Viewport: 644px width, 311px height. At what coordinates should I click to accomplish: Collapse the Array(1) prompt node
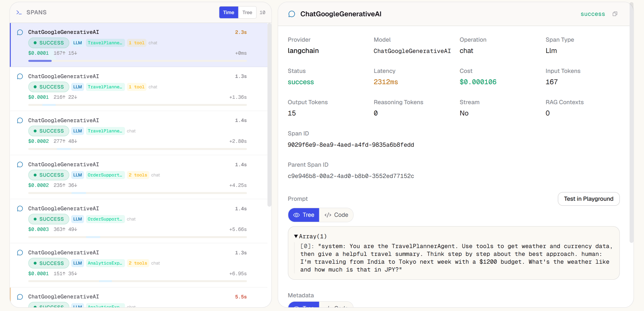tap(296, 236)
